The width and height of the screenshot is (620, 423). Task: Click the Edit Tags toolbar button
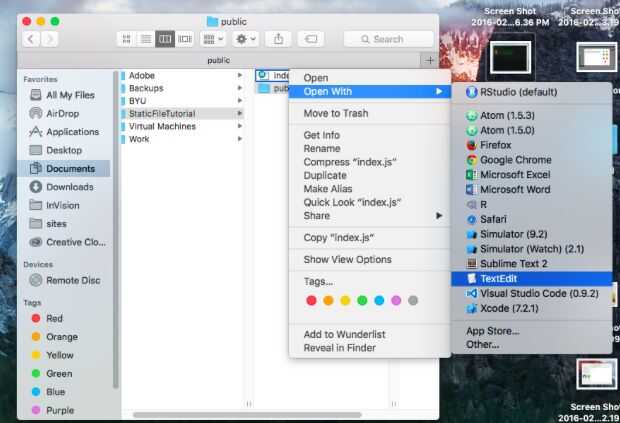coord(311,39)
